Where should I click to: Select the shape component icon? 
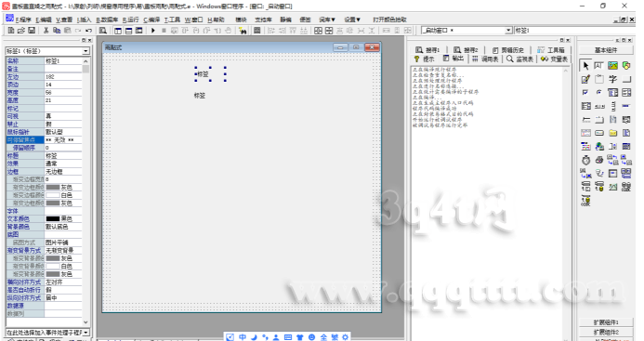(x=626, y=66)
